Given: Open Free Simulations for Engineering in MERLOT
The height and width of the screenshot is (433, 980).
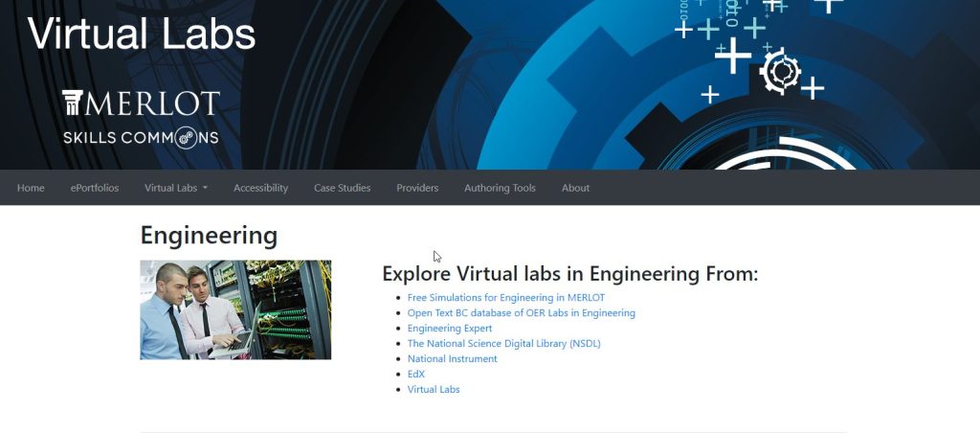Looking at the screenshot, I should (506, 298).
